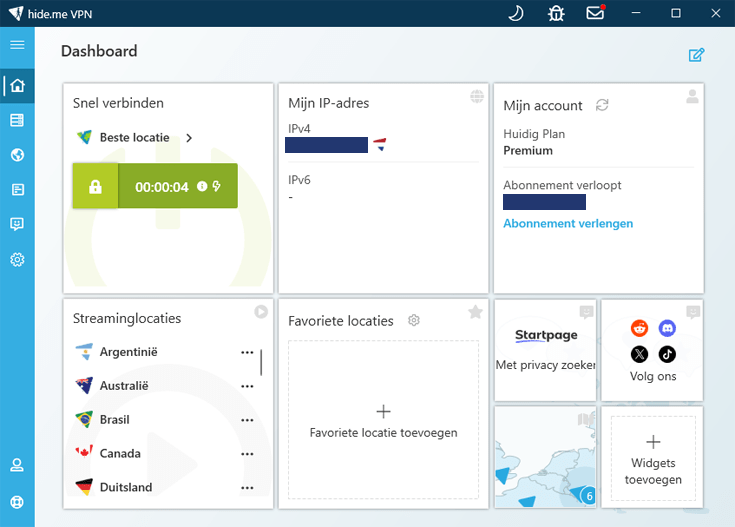Open more options for Brasil
Image resolution: width=735 pixels, height=527 pixels.
[247, 420]
